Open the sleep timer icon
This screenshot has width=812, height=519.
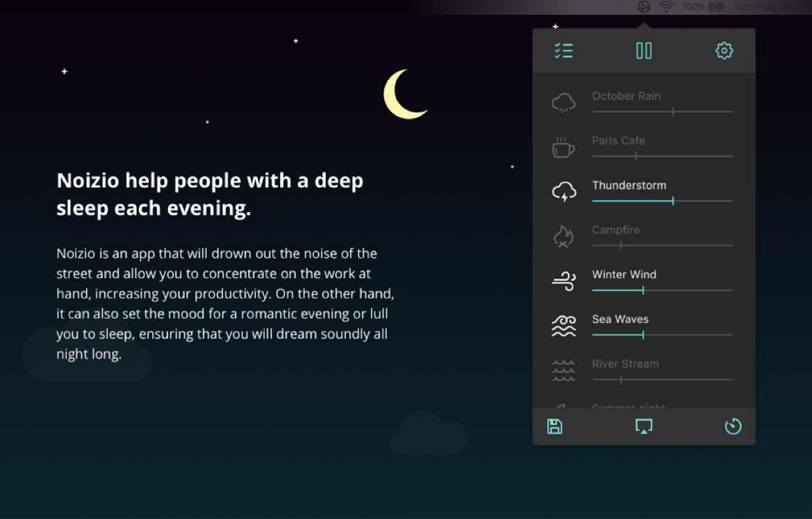733,427
